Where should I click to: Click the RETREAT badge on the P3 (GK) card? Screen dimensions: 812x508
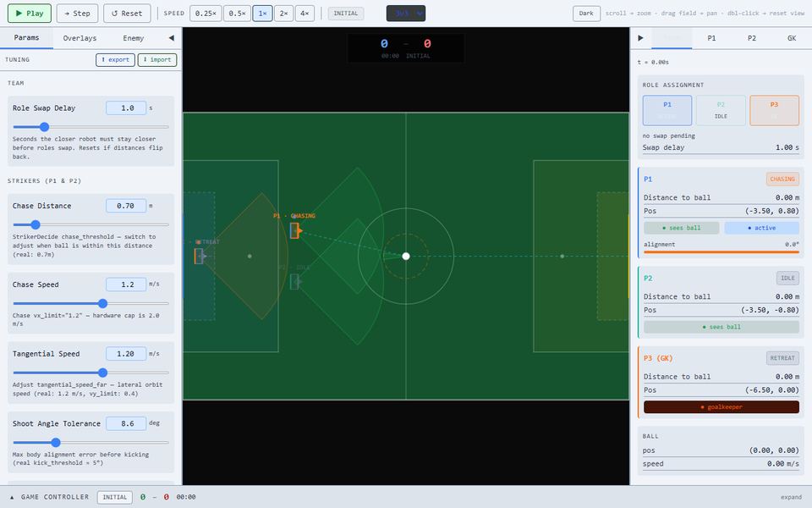[x=782, y=357]
